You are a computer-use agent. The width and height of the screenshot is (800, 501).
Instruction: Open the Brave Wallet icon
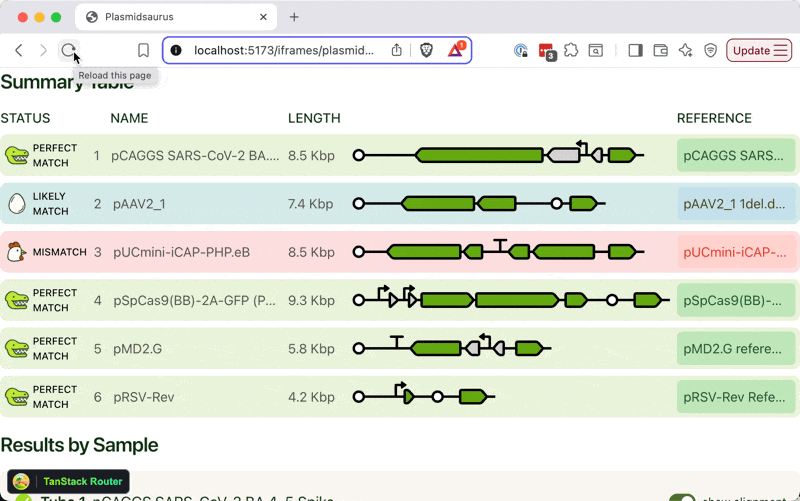pyautogui.click(x=660, y=50)
